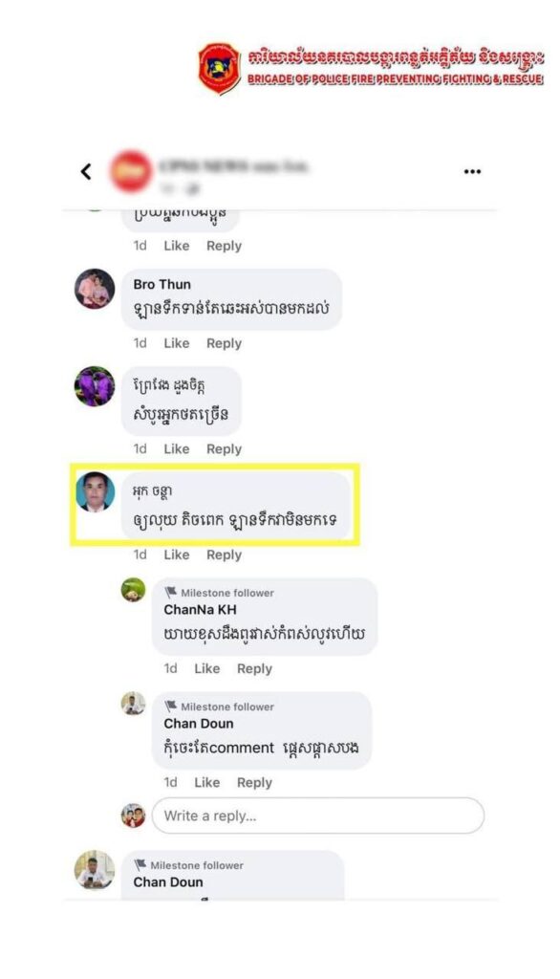Open Bro Thun's profile avatar

click(95, 289)
